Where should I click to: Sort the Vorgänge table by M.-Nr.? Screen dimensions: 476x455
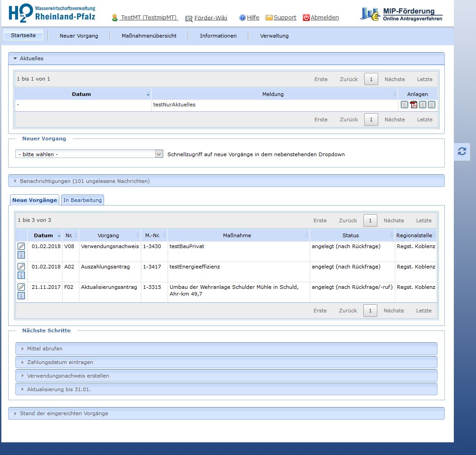pyautogui.click(x=154, y=235)
